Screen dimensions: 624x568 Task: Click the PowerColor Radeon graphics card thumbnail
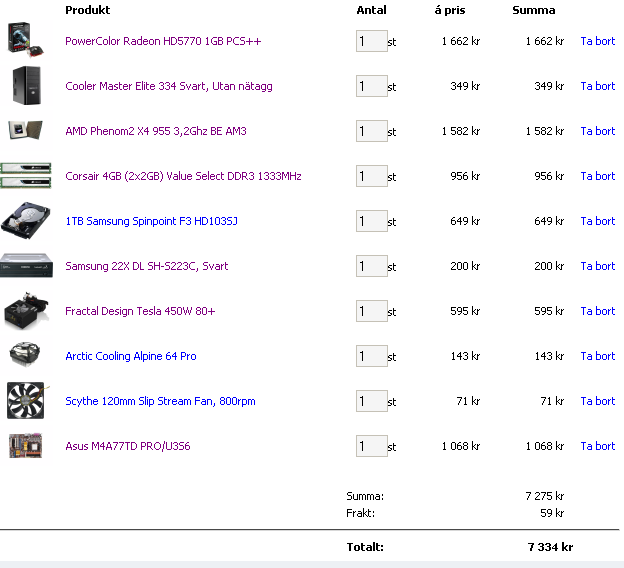point(24,40)
